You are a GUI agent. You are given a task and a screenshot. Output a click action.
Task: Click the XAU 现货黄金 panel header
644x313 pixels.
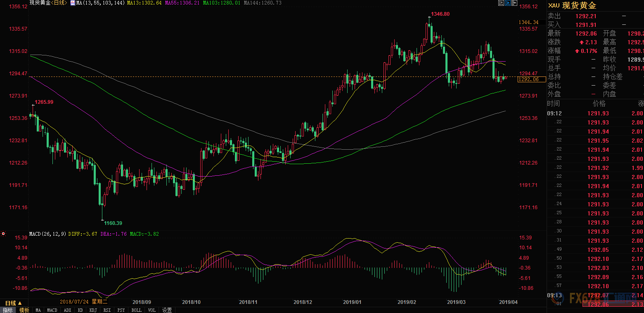[572, 6]
